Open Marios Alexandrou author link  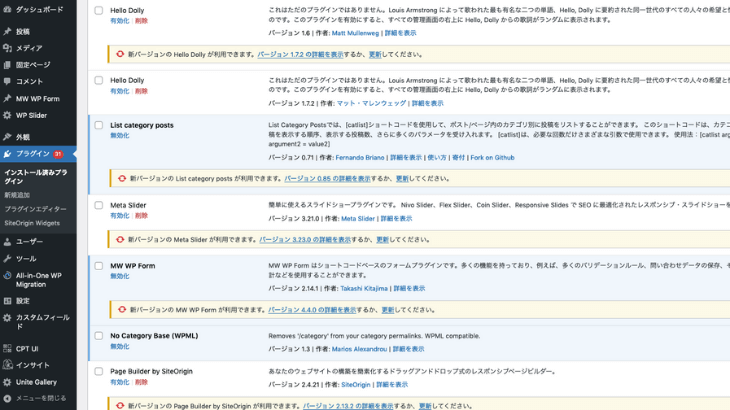359,349
